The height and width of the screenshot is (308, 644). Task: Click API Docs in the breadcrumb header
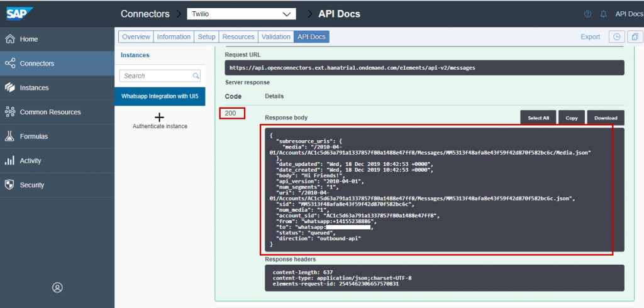tap(339, 14)
